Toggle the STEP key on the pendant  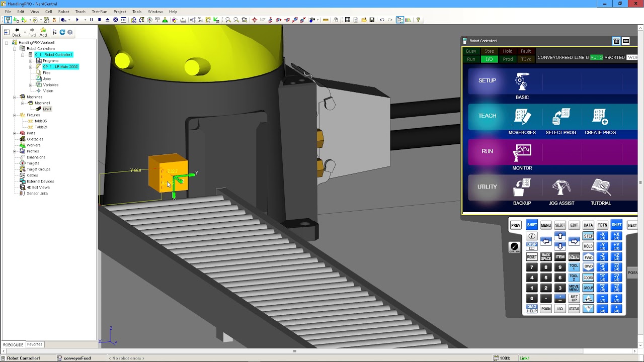588,236
